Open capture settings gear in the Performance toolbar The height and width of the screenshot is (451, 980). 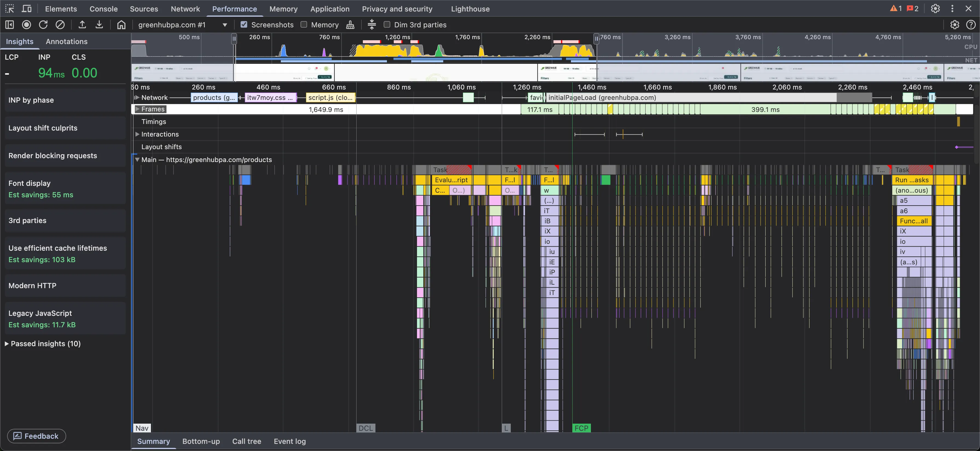955,25
